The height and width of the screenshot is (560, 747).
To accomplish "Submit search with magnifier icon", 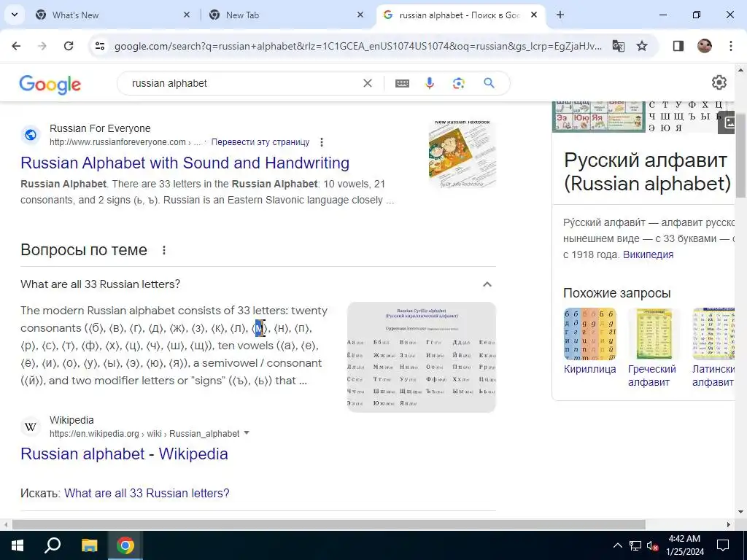I will (x=489, y=83).
